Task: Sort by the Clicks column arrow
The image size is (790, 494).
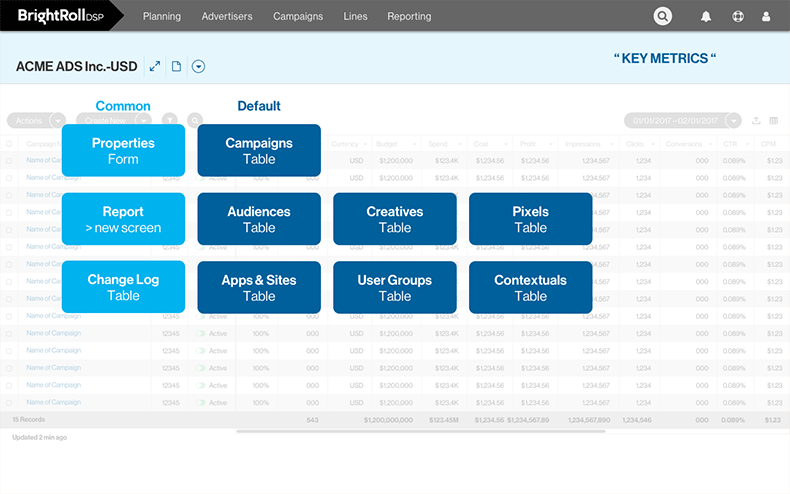Action: (653, 144)
